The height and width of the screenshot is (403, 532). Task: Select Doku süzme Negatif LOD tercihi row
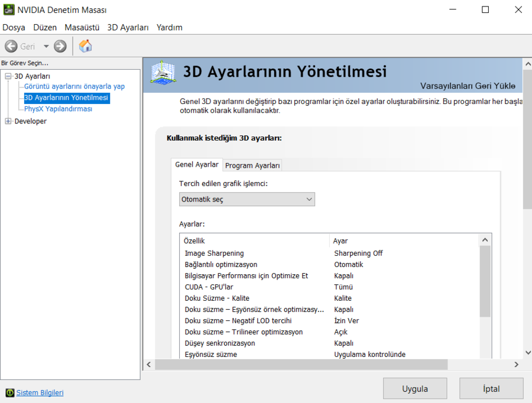tap(330, 320)
